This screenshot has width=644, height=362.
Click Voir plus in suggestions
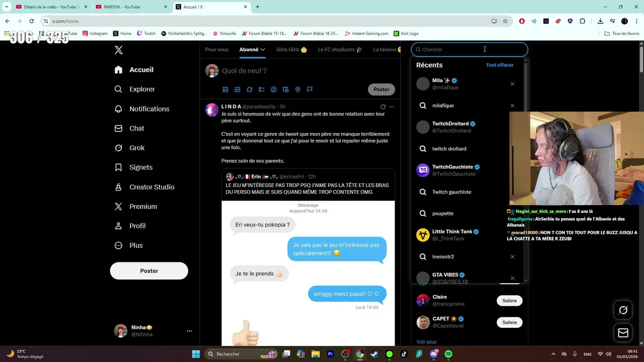point(427,342)
